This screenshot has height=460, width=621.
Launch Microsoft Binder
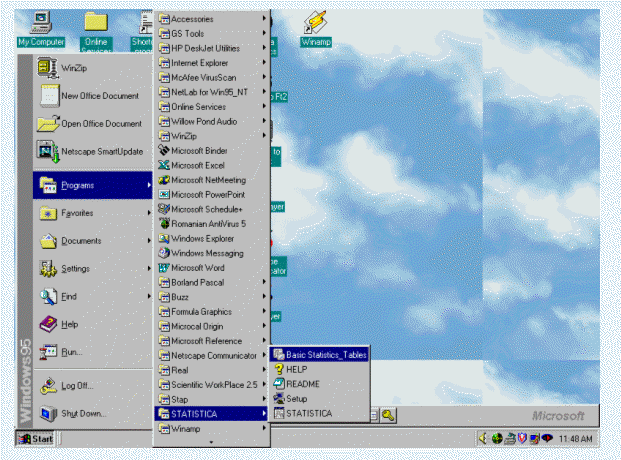coord(212,151)
